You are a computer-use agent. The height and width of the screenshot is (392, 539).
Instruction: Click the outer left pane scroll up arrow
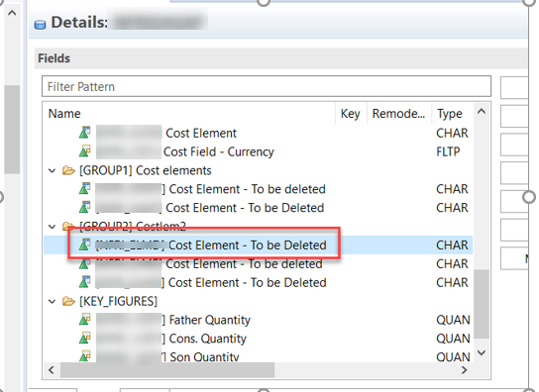(x=12, y=14)
